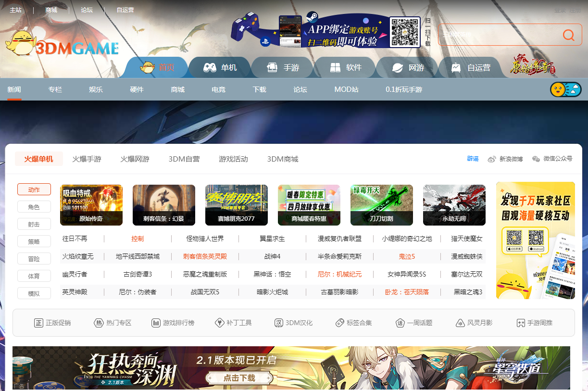
Task: Click the 黑暗之魂3 game link
Action: [x=468, y=292]
